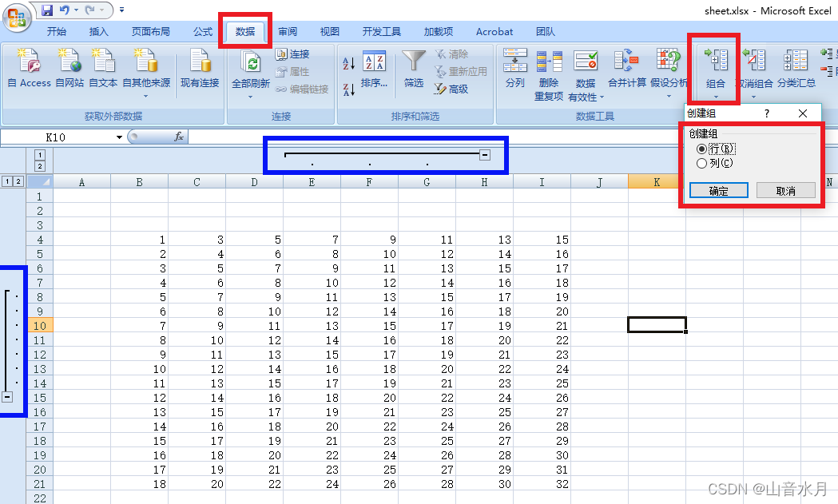Open the Quick Access Toolbar customize dropdown
The width and height of the screenshot is (838, 504).
point(122,10)
